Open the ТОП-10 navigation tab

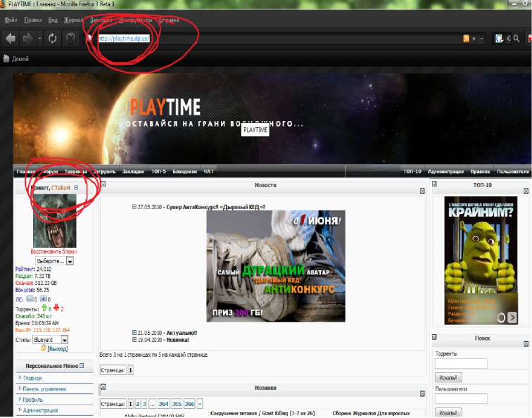click(412, 172)
